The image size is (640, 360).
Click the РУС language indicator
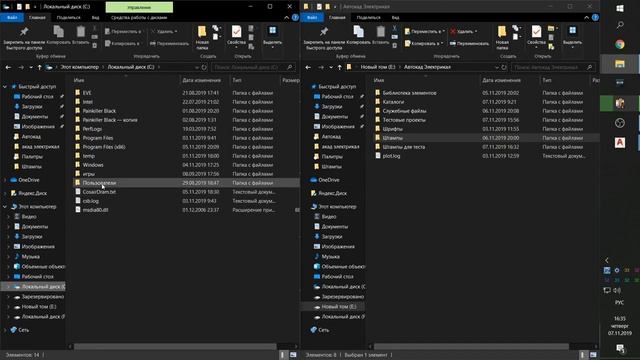pos(619,302)
